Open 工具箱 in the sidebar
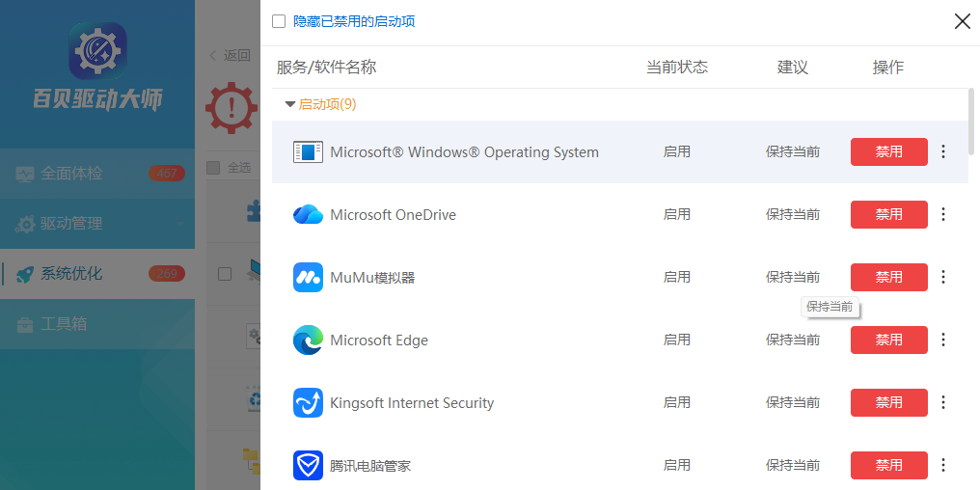This screenshot has height=490, width=980. click(x=64, y=324)
